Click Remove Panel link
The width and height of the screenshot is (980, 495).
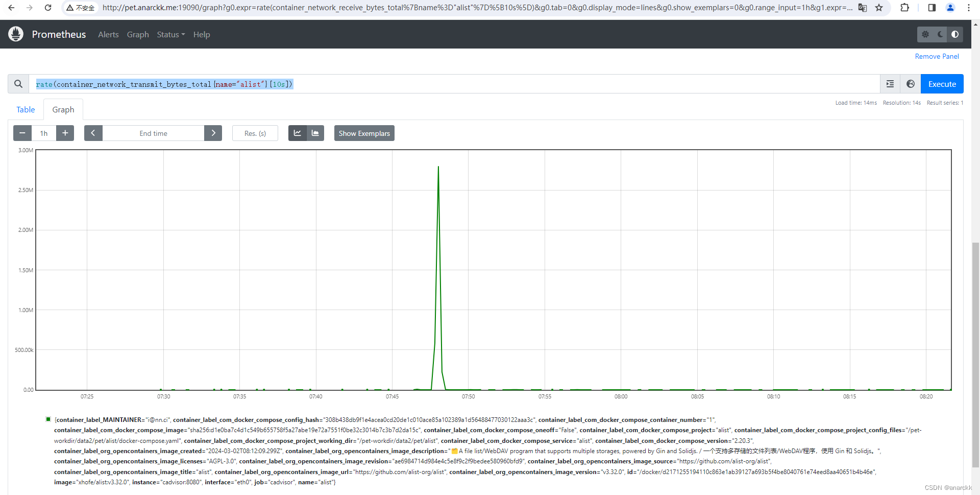(x=937, y=56)
